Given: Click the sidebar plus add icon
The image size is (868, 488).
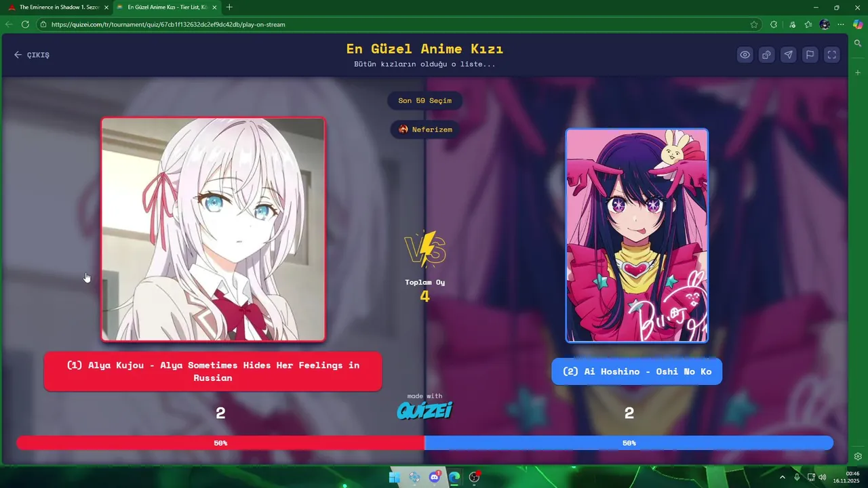Looking at the screenshot, I should coord(858,72).
